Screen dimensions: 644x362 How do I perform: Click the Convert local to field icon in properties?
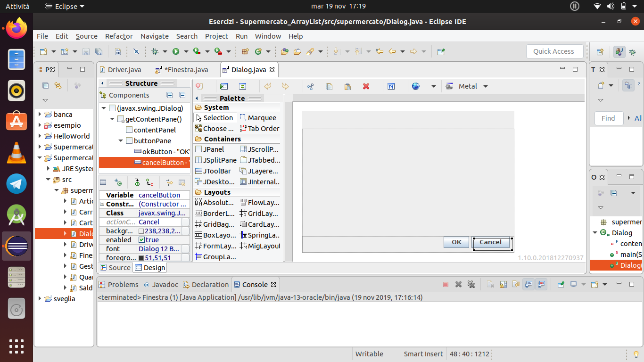(149, 182)
